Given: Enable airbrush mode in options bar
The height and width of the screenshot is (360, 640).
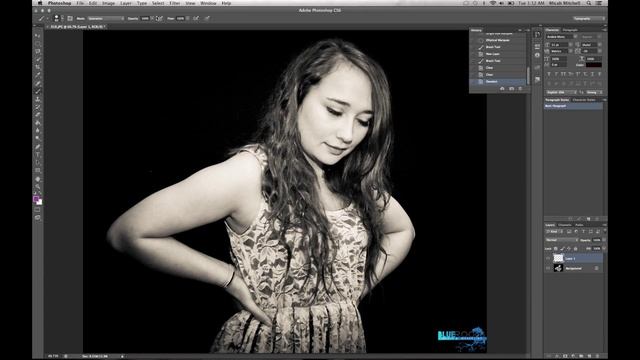Looking at the screenshot, I should pyautogui.click(x=196, y=18).
